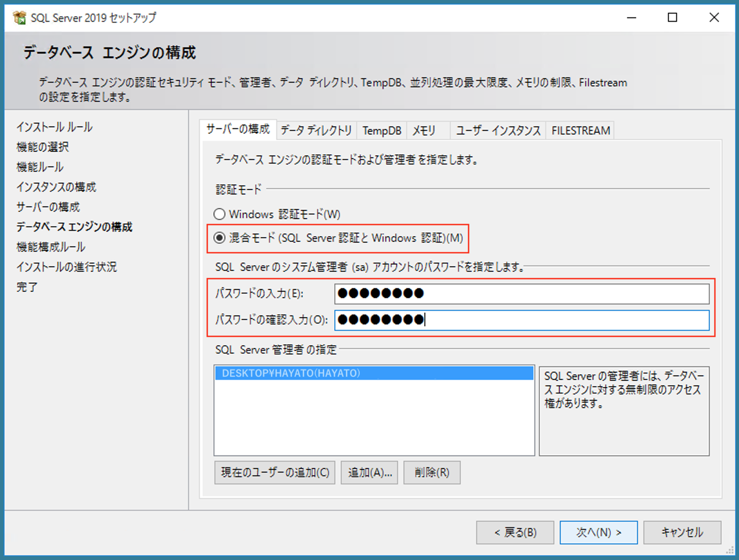
Task: Click データベース エンジンの構成 step in sidebar
Action: tap(75, 227)
